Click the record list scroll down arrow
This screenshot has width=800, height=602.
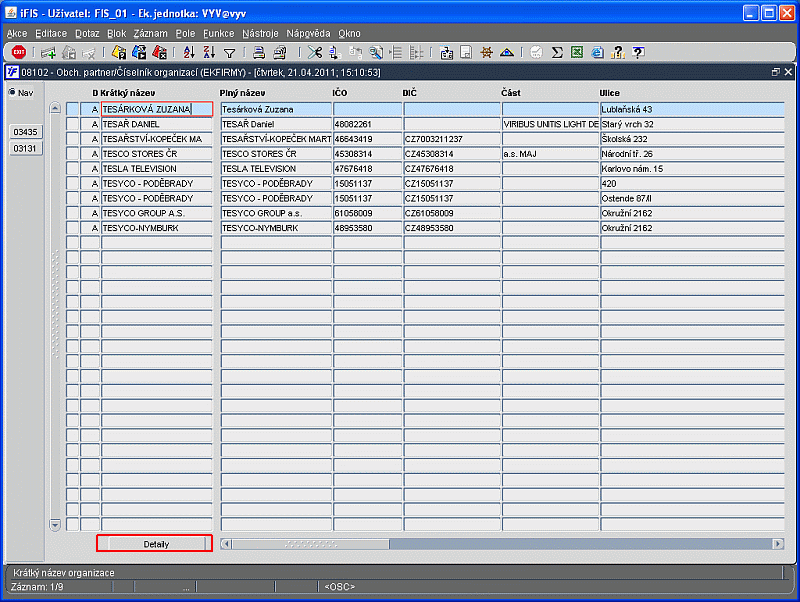pos(55,524)
